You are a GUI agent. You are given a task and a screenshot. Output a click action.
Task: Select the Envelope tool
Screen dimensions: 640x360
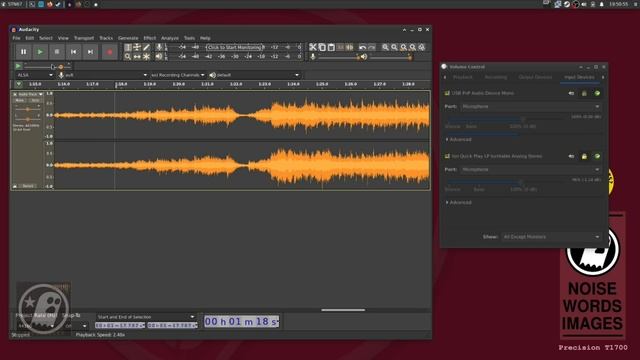point(137,47)
